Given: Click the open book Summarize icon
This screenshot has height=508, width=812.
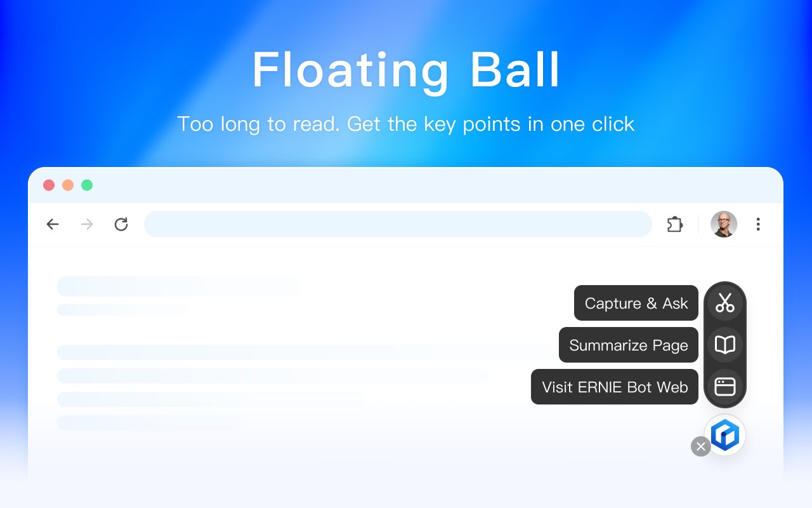Looking at the screenshot, I should point(724,345).
